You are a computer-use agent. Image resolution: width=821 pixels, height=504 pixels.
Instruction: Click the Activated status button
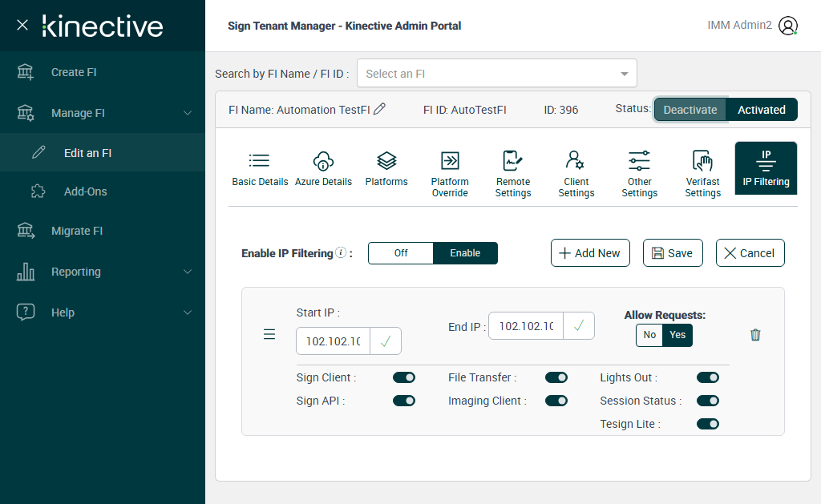pos(762,110)
